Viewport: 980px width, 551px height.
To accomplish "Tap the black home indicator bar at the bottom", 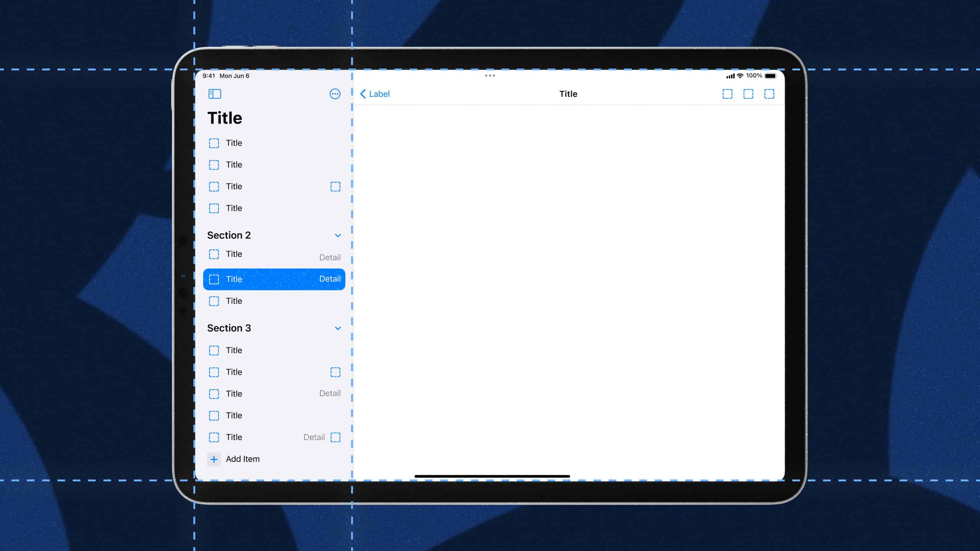I will [x=492, y=476].
